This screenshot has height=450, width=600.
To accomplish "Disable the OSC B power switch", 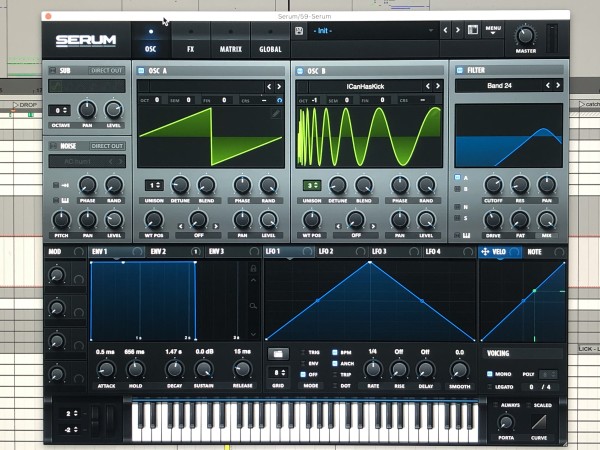I will pos(298,71).
